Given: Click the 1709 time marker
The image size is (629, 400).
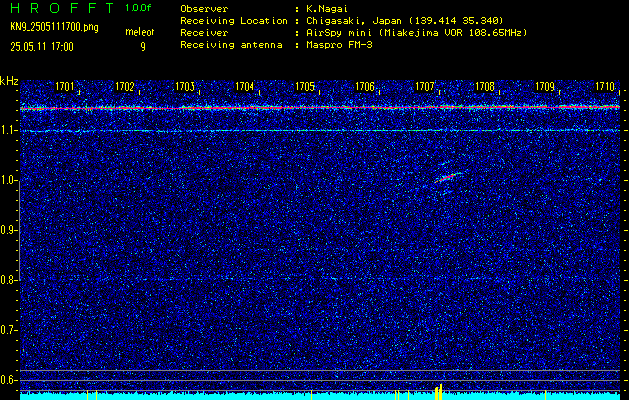Looking at the screenshot, I should (x=545, y=86).
